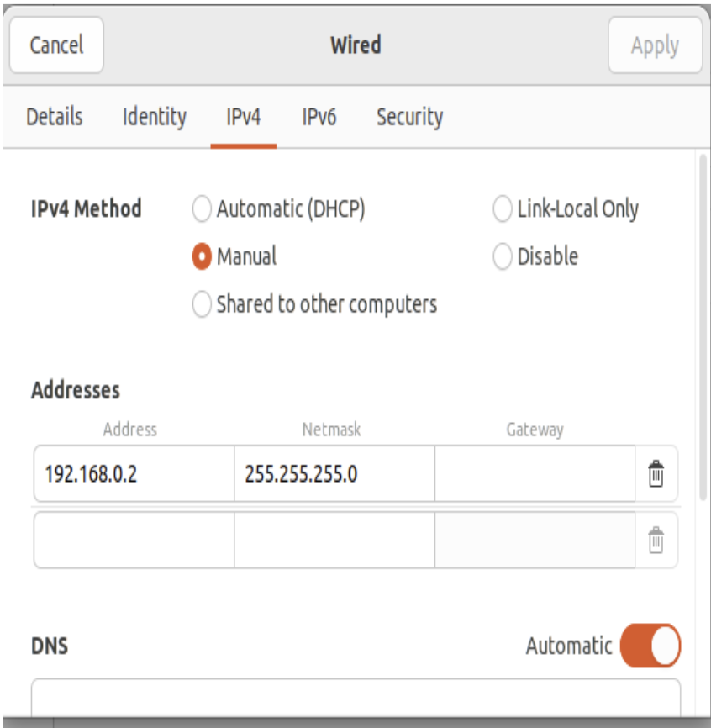This screenshot has height=728, width=711.
Task: Edit the 192.168.0.2 address field
Action: 134,473
